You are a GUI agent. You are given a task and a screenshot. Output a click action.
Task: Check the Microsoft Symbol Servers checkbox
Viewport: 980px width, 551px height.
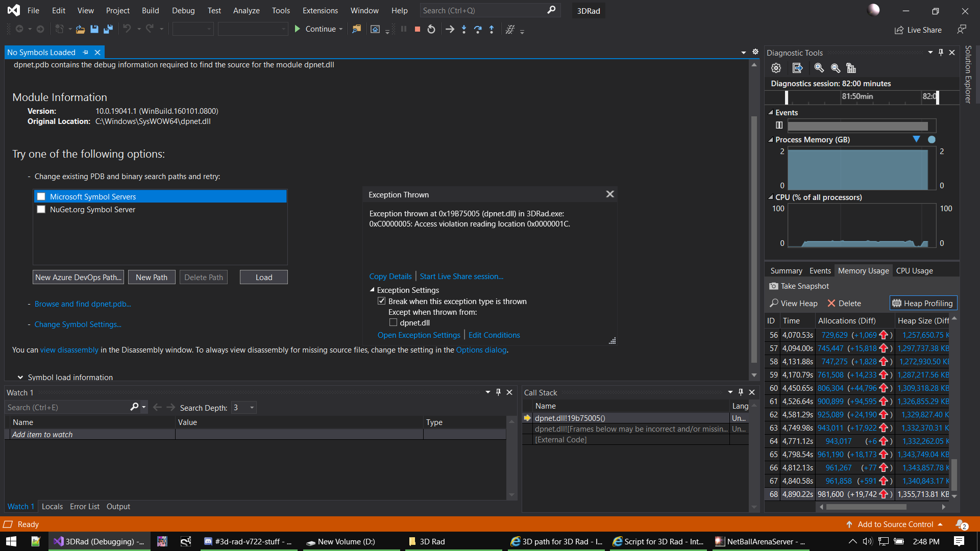41,197
